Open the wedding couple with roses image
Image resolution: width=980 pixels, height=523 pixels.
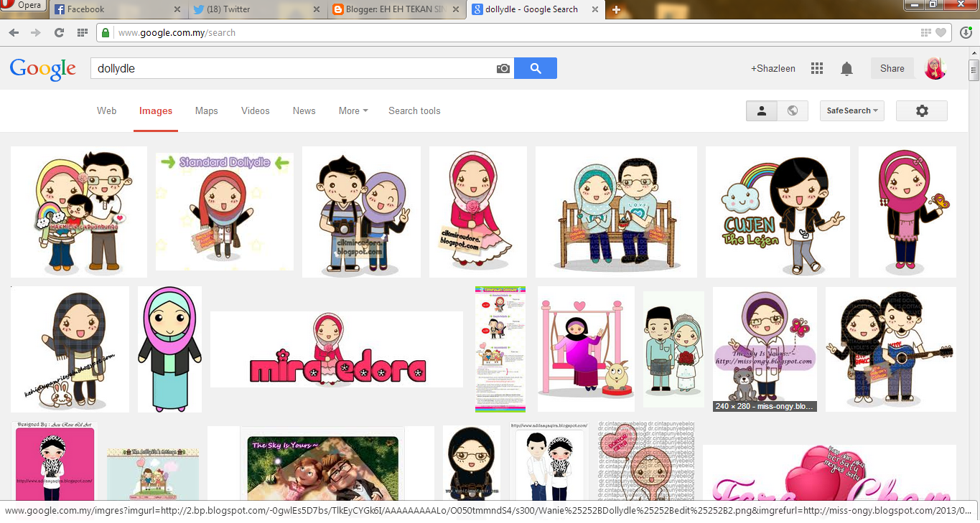click(673, 349)
